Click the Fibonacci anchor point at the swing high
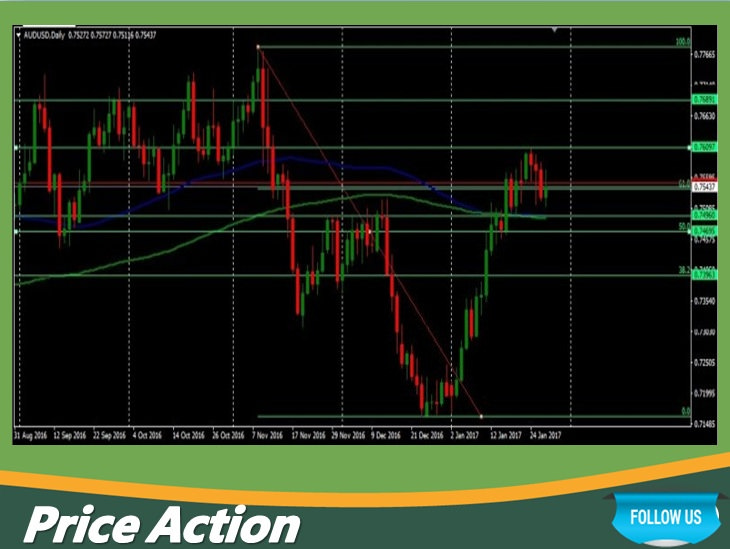The image size is (730, 549). point(259,47)
